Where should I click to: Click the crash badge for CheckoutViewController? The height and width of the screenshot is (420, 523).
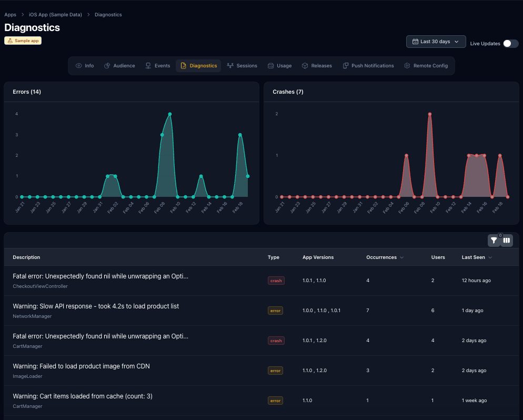pos(276,281)
